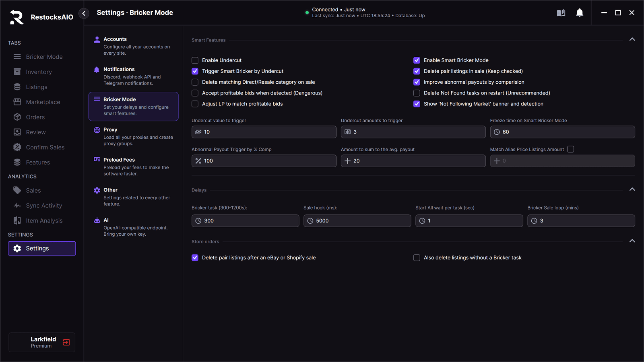Go to the Inventory tab
Image resolution: width=644 pixels, height=362 pixels.
(x=42, y=72)
